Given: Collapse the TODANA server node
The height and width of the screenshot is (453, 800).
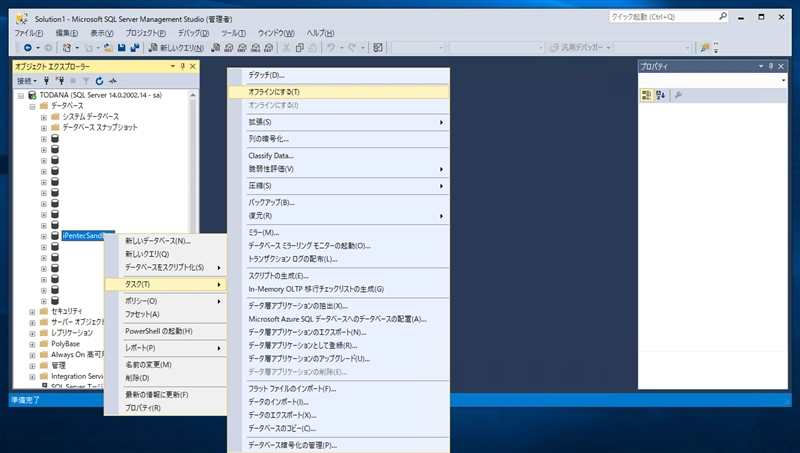Looking at the screenshot, I should (x=21, y=95).
